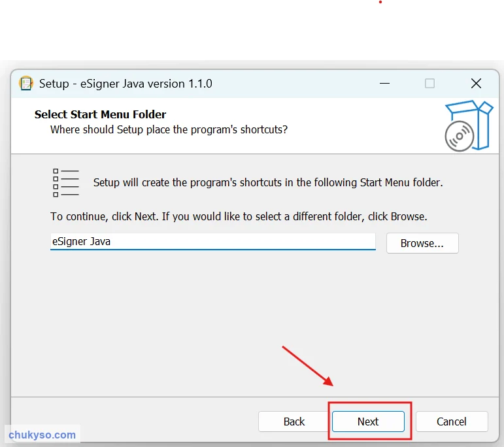Click the 'Setup will create the program's shortcuts' text
Viewport: 504px width, 447px height.
(x=268, y=182)
